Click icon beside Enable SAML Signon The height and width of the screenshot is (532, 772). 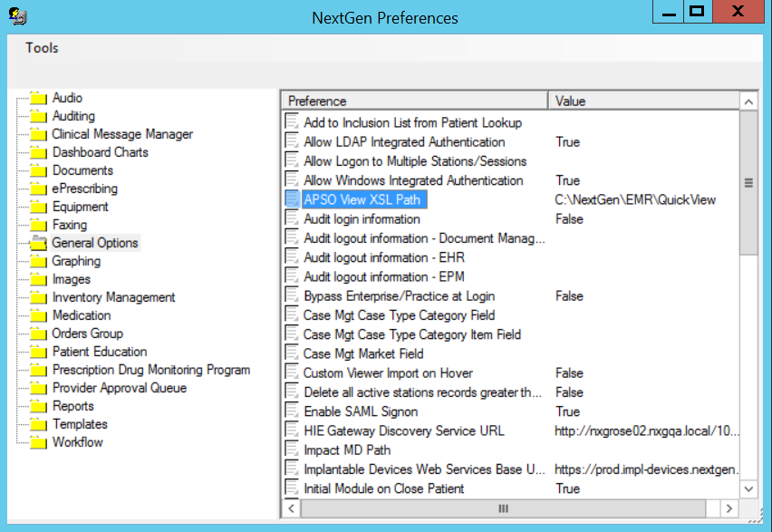292,411
